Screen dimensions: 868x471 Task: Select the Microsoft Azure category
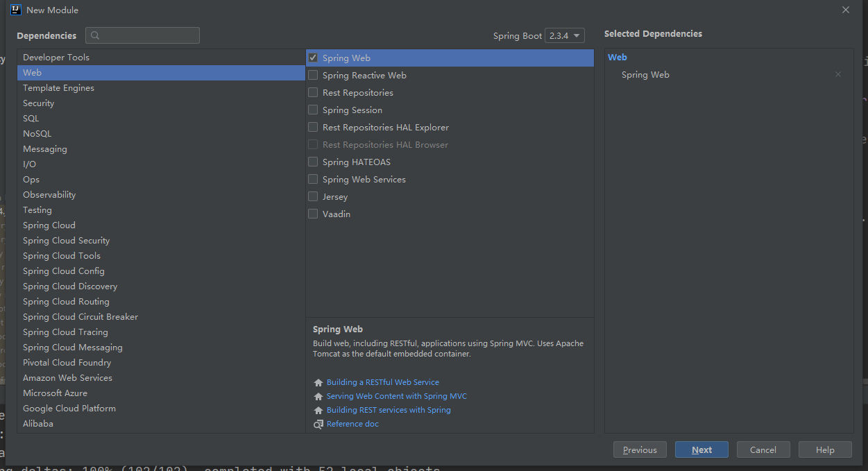pyautogui.click(x=161, y=393)
